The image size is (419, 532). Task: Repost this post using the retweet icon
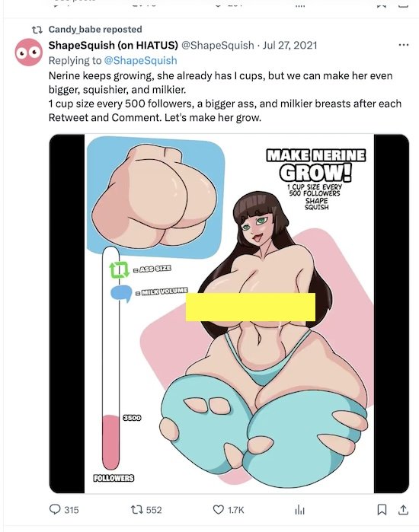pyautogui.click(x=136, y=510)
